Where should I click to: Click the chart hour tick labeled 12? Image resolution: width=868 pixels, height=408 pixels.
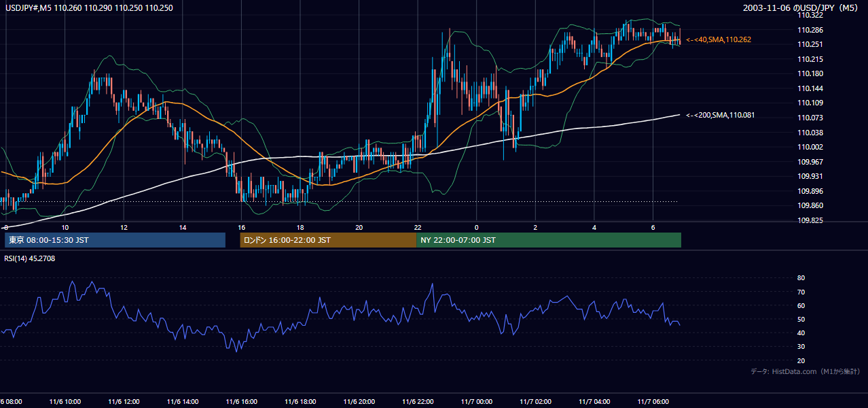[124, 227]
